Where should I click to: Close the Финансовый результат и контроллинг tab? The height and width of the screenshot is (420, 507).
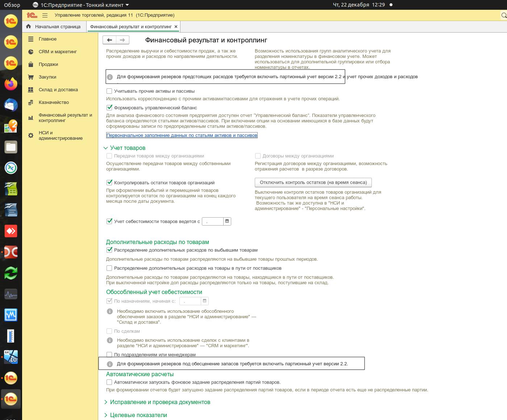point(176,27)
